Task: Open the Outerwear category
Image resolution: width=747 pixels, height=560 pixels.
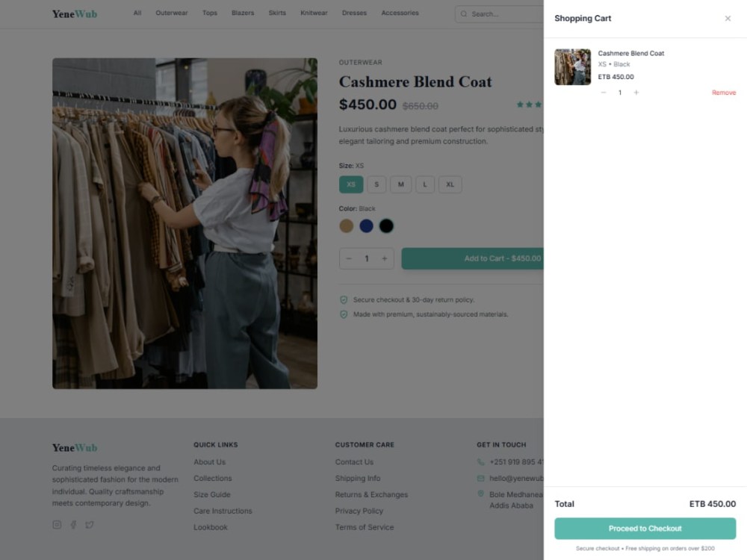Action: (x=172, y=13)
